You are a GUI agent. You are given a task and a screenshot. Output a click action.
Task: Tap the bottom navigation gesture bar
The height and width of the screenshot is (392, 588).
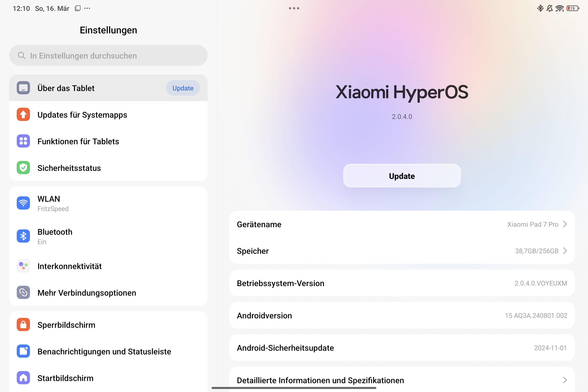click(x=294, y=388)
